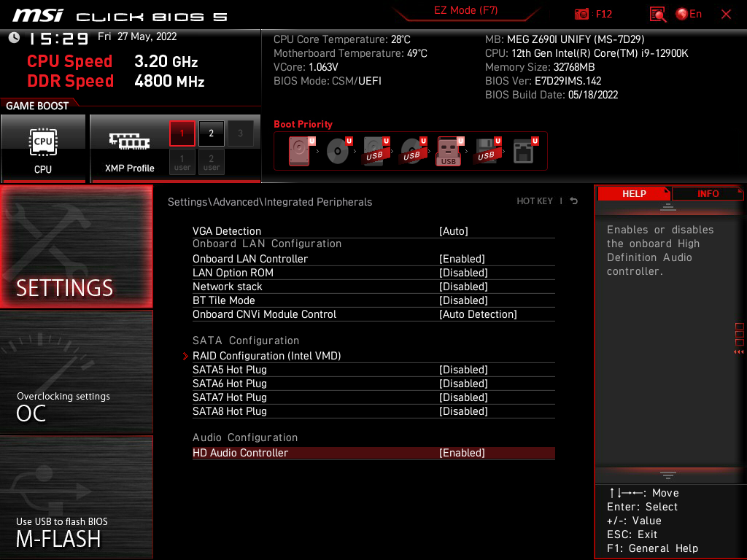Click the DDR Speed 4800 MHz value
The height and width of the screenshot is (560, 747).
point(169,81)
